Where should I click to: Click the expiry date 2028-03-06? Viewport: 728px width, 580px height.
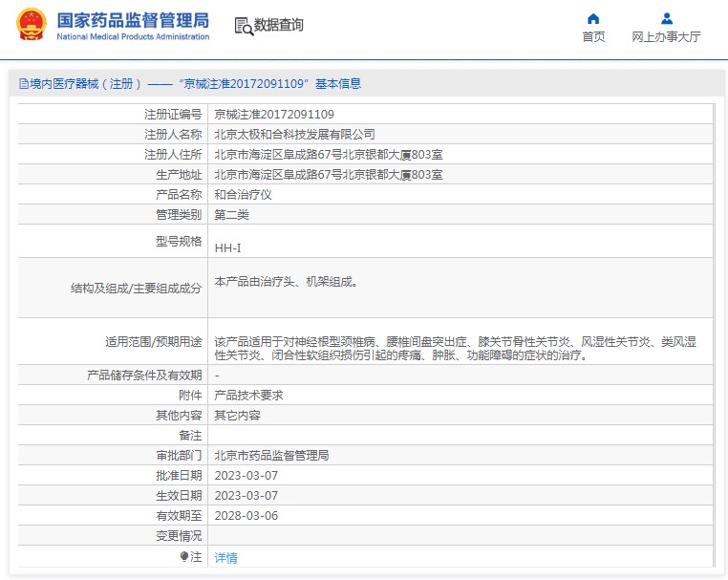pyautogui.click(x=246, y=515)
